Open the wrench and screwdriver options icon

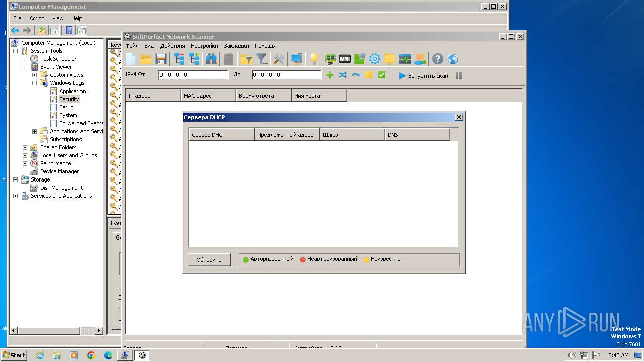(279, 59)
